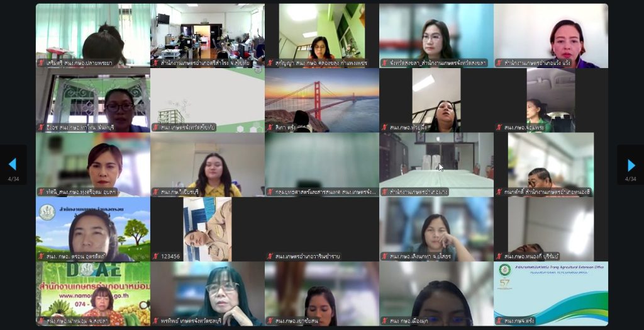Click muted mic icon on top-left participant tile
This screenshot has width=644, height=330.
point(42,63)
